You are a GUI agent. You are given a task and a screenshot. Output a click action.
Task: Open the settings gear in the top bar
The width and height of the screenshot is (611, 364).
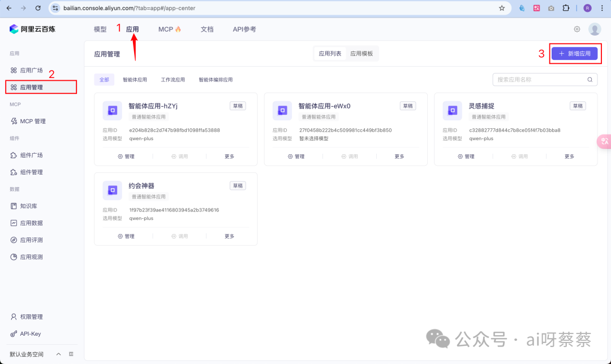(576, 29)
